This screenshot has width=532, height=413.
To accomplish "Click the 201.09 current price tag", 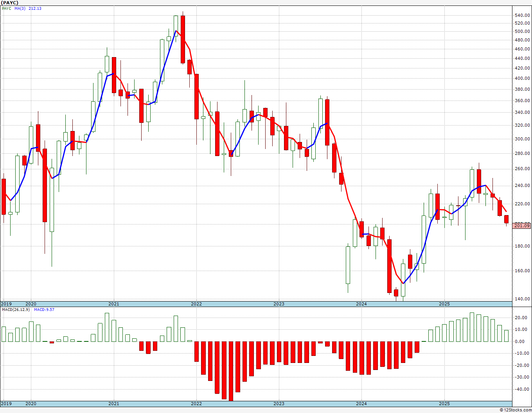I will [x=522, y=226].
